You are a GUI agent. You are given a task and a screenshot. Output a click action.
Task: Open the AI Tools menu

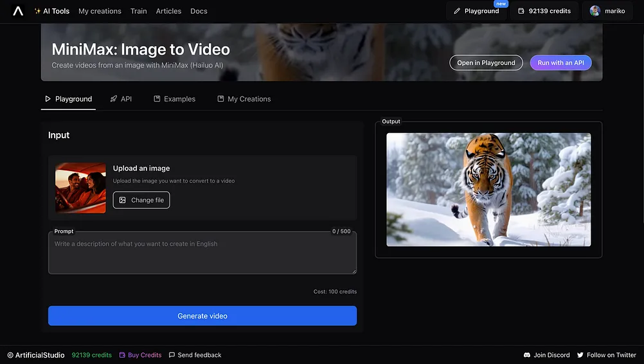[52, 11]
